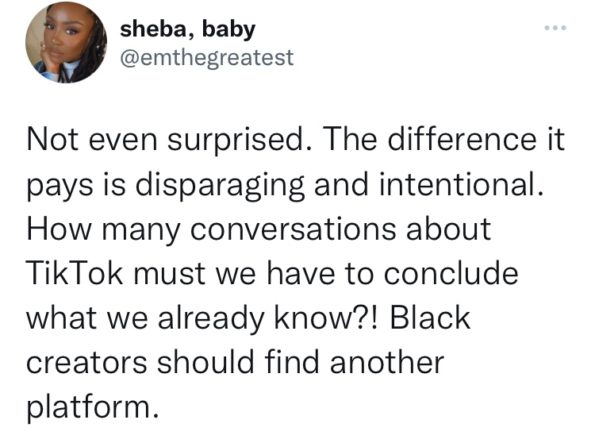Select the word "TikTok" in the tweet

(75, 273)
